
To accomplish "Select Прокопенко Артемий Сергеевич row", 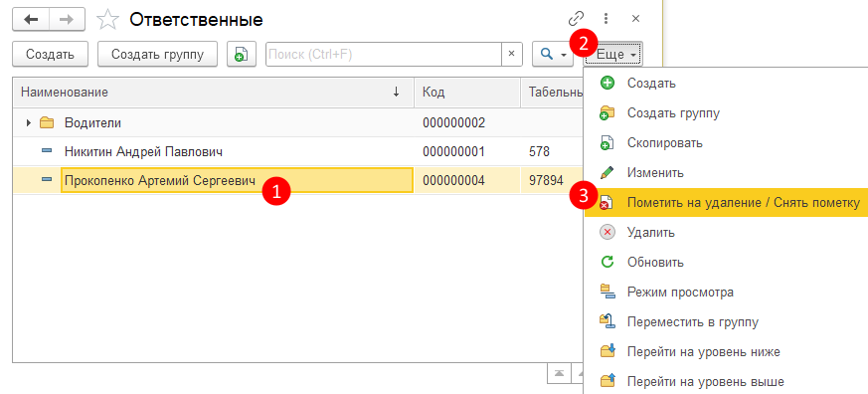I will (x=298, y=180).
